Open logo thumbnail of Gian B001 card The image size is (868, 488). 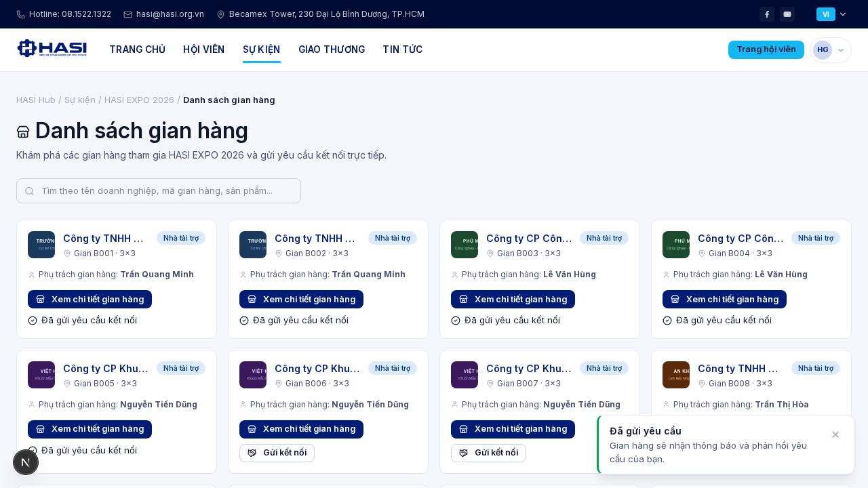[41, 245]
